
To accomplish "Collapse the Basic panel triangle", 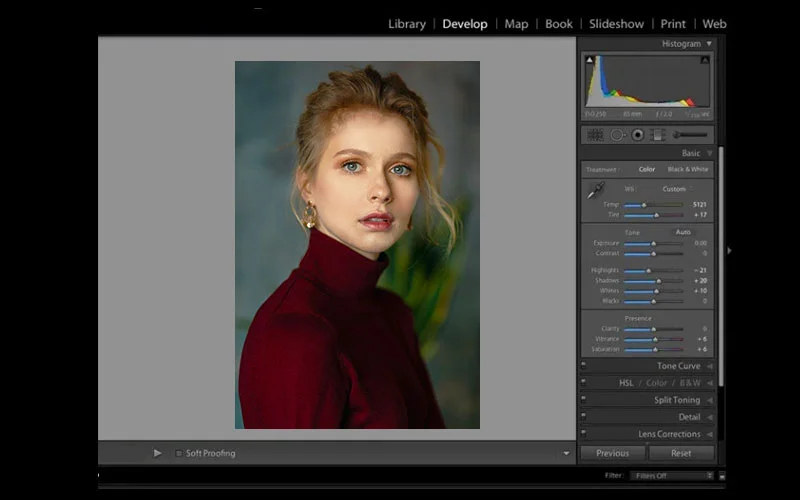I will coord(709,153).
